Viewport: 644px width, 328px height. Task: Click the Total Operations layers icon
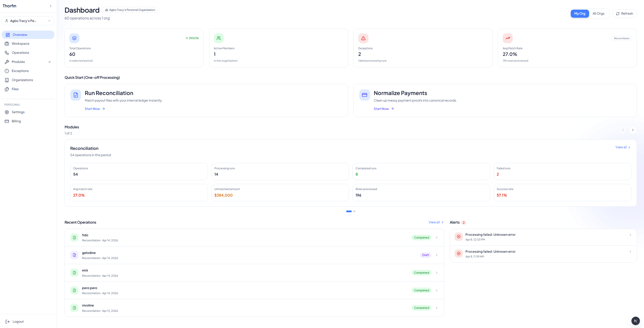point(74,38)
